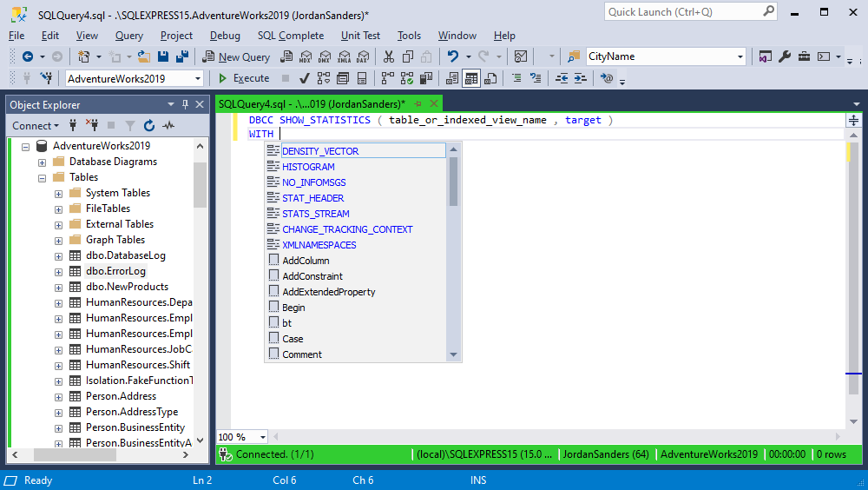
Task: Open the Properties wrench icon
Action: click(785, 56)
